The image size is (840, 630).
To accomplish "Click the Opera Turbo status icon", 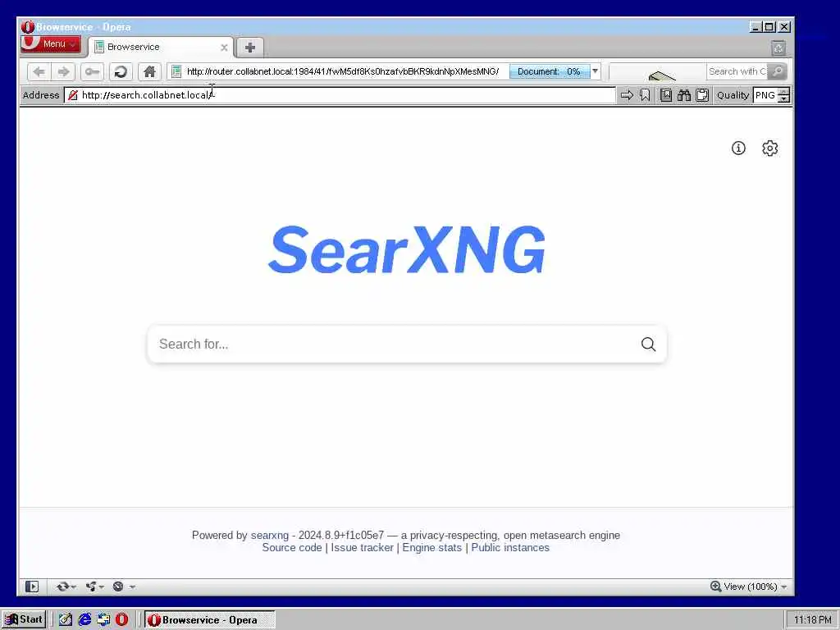I will click(118, 587).
